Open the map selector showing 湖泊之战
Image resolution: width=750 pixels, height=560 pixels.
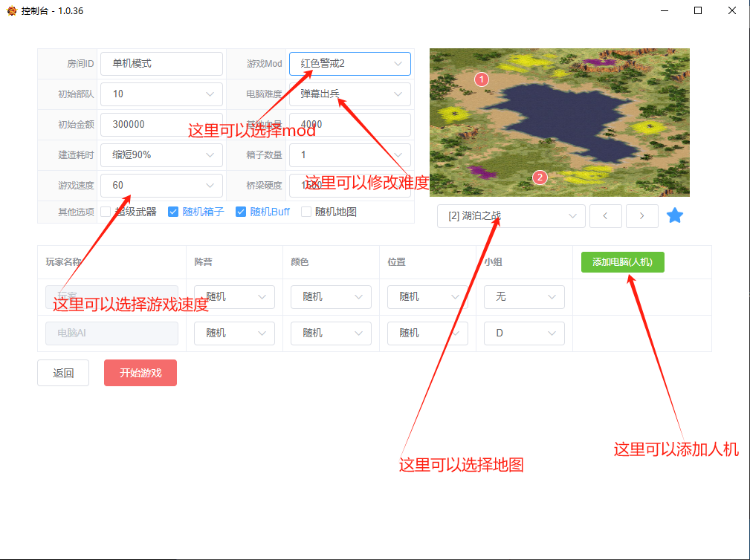tap(511, 215)
